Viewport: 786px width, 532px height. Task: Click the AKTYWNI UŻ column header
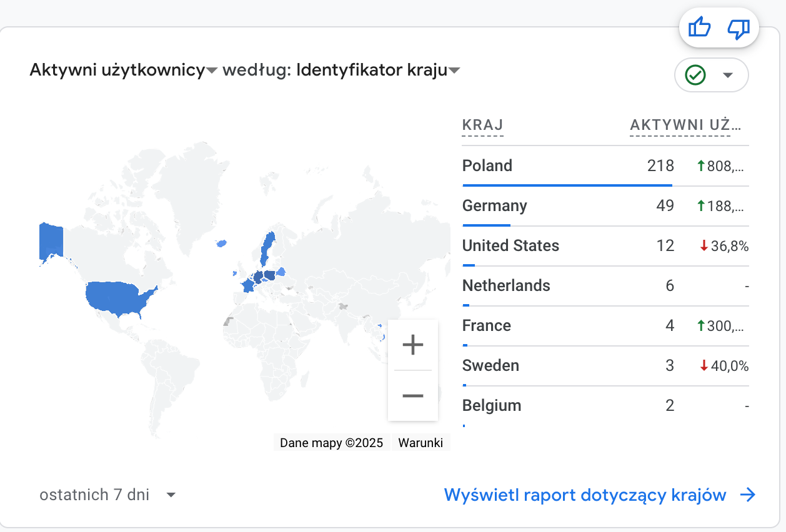(684, 125)
